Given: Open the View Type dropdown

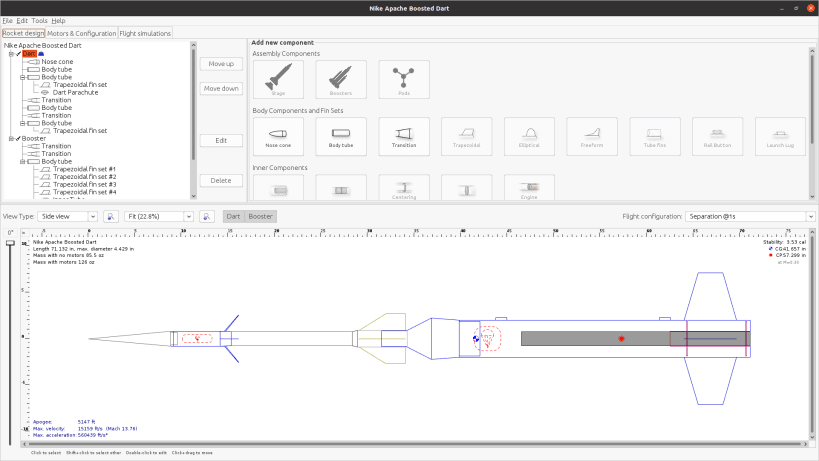Looking at the screenshot, I should (67, 216).
